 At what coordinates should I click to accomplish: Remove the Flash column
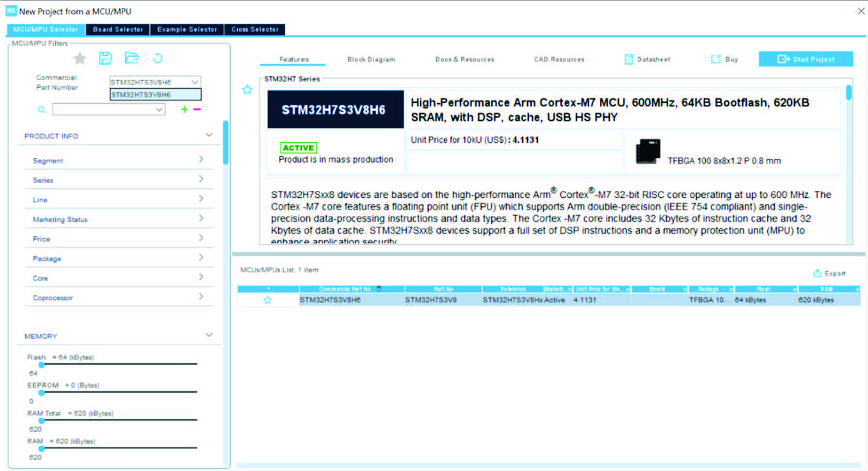pyautogui.click(x=795, y=289)
